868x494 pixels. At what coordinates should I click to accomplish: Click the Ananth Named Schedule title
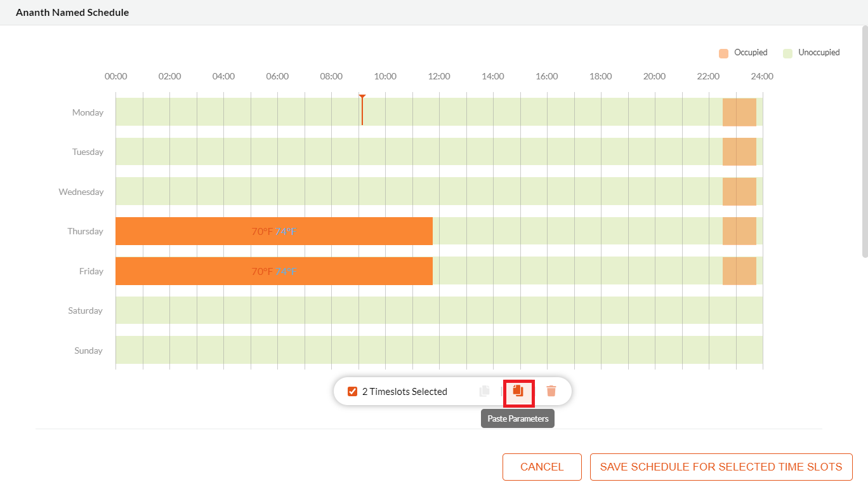[x=72, y=12]
